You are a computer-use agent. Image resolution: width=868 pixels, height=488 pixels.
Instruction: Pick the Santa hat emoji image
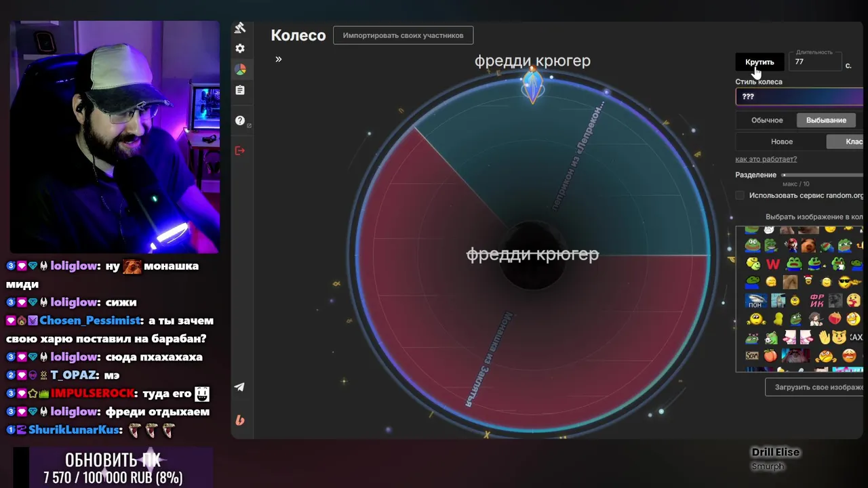pyautogui.click(x=808, y=280)
